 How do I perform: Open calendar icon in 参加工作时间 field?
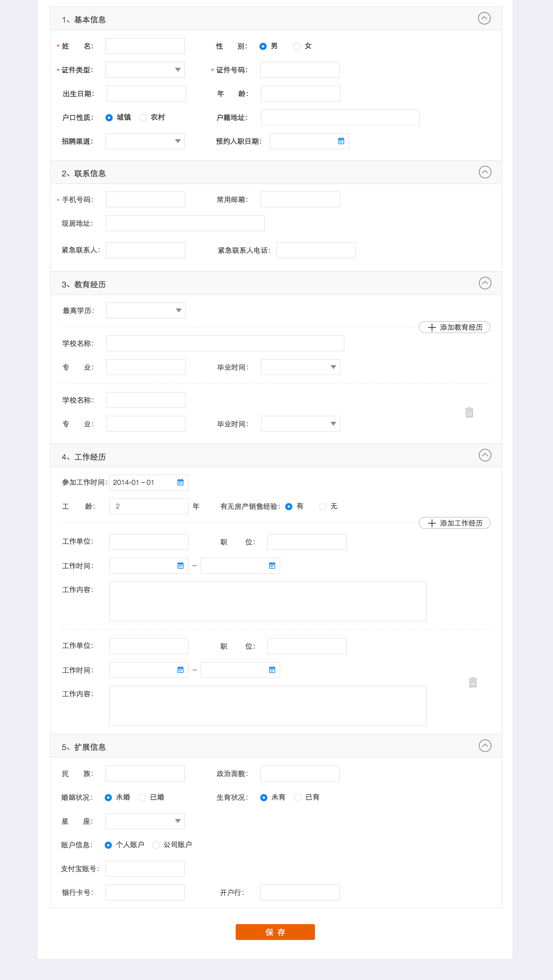click(x=180, y=482)
